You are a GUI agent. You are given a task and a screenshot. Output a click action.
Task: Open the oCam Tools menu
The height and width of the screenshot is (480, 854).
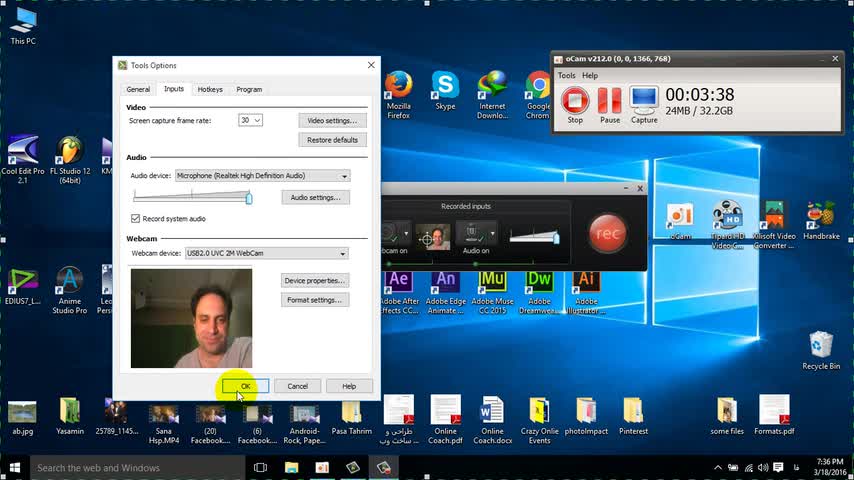(566, 76)
